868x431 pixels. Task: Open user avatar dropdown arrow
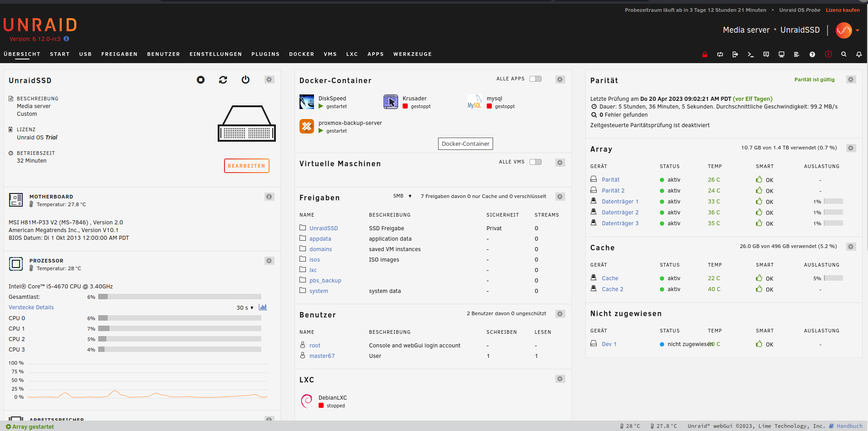click(x=857, y=30)
